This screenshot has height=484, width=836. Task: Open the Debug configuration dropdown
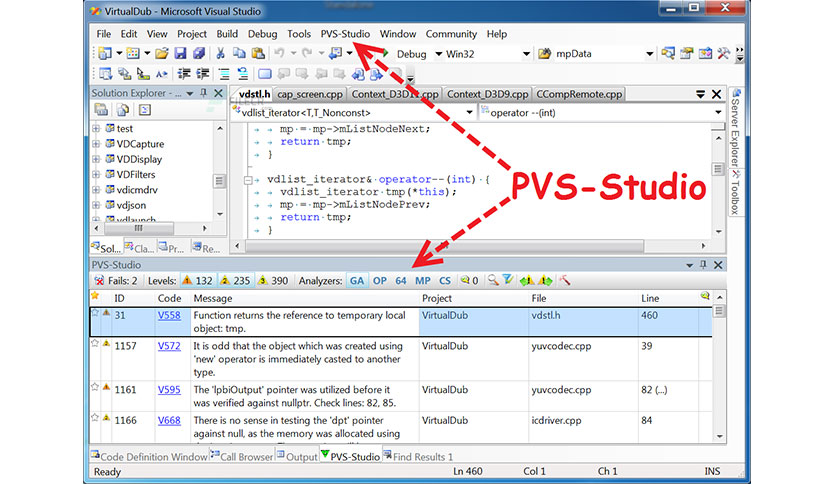tap(439, 54)
